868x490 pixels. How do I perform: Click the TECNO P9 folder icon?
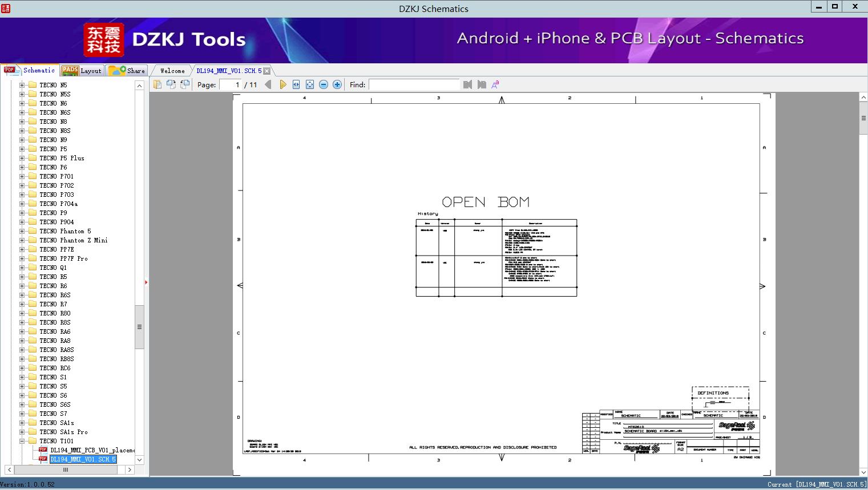point(33,213)
